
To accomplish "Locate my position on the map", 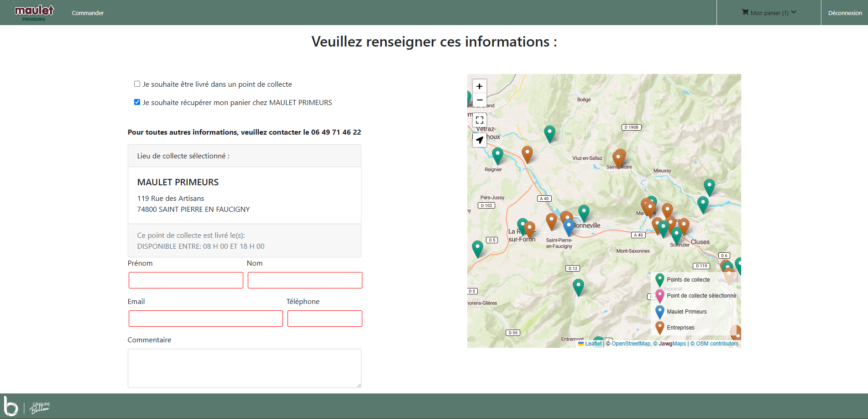I will coord(480,140).
